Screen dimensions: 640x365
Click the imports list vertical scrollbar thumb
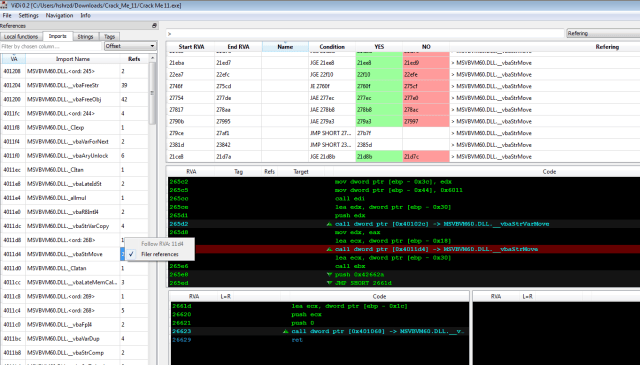(153, 93)
